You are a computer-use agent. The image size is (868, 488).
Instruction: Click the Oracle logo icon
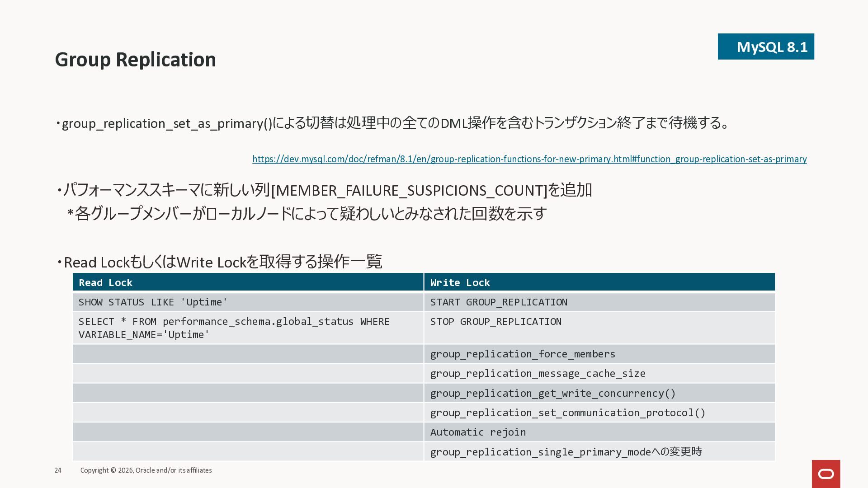[826, 474]
